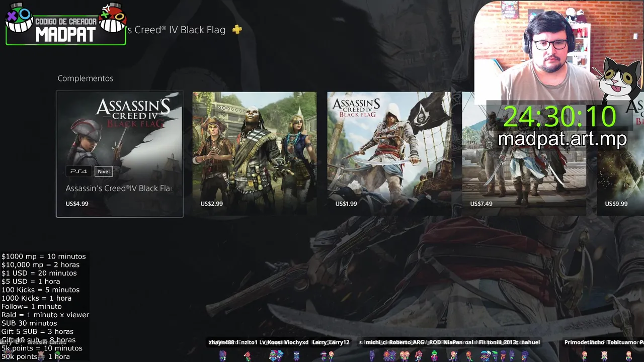The width and height of the screenshot is (644, 362).
Task: Click the line 50k points = 1 hora
Action: point(36,356)
